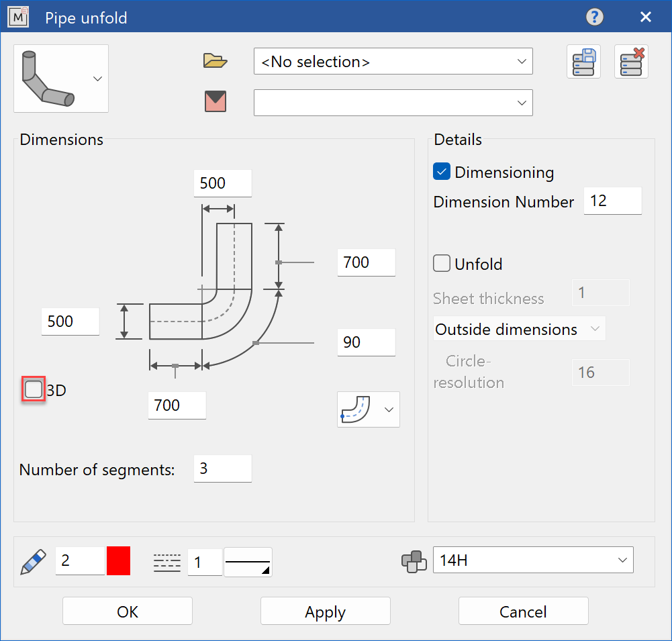
Task: Click the vertical length field showing 700
Action: click(366, 262)
